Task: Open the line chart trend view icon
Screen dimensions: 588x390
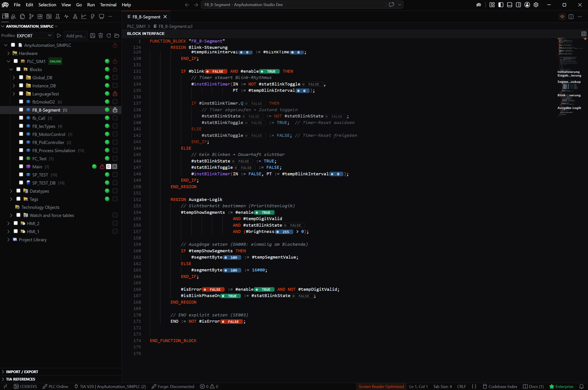Action: tap(84, 16)
